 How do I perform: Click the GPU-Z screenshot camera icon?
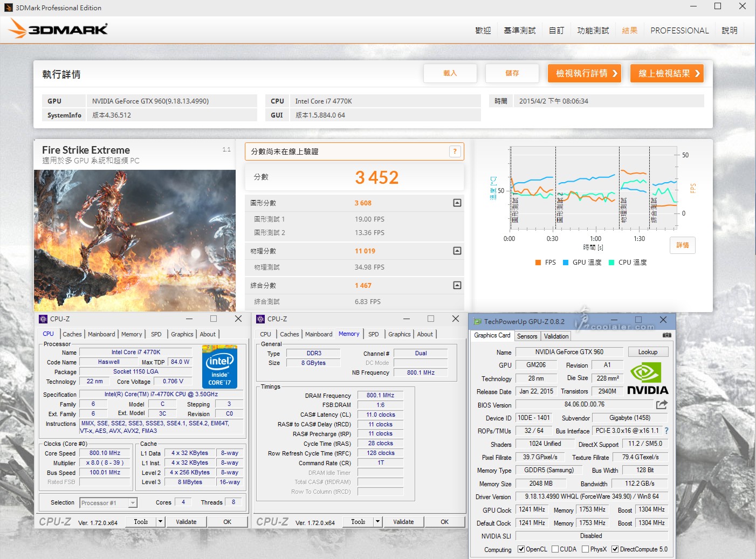click(x=666, y=335)
